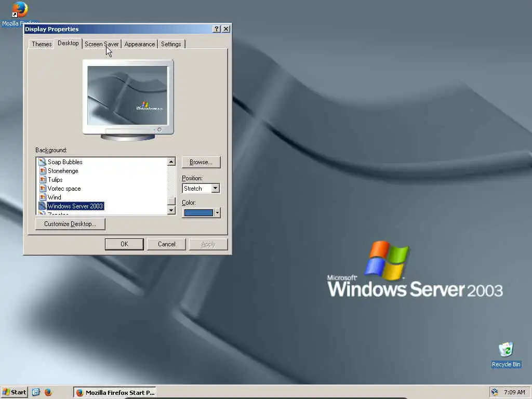The image size is (532, 399).
Task: Click the background list scrollbar thumb
Action: [x=171, y=201]
